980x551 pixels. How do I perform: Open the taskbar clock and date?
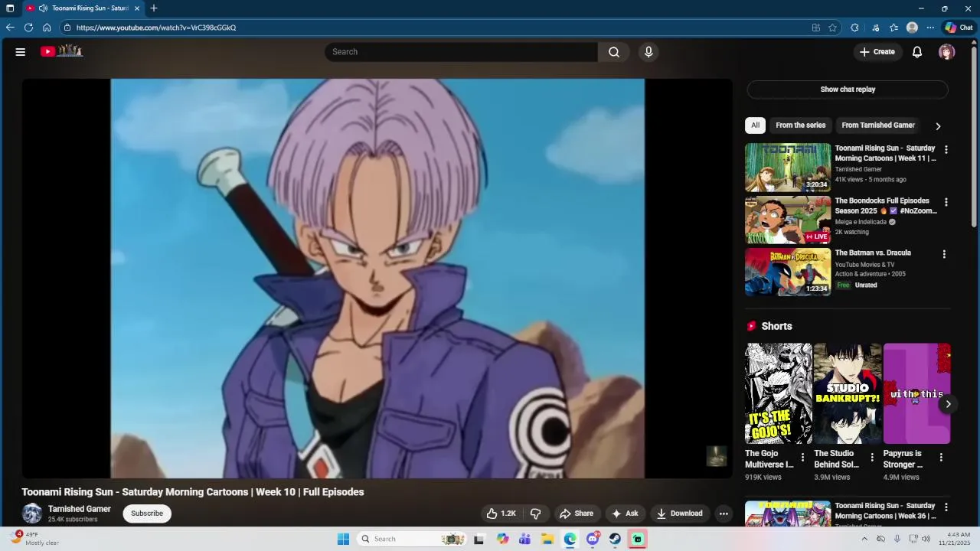click(959, 539)
